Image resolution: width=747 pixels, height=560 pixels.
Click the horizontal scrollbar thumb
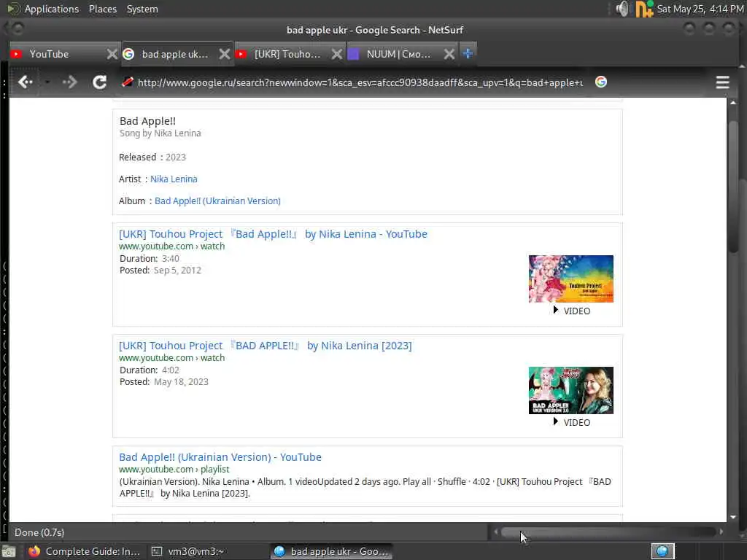click(608, 532)
